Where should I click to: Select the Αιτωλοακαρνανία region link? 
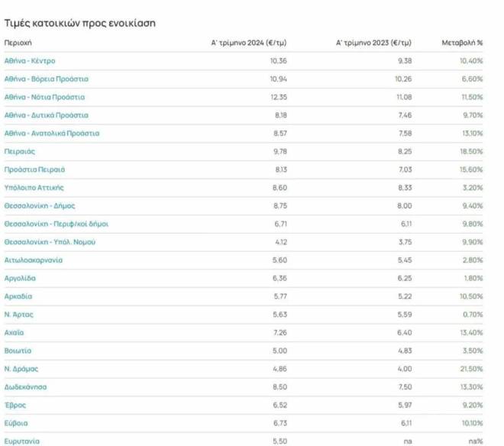click(34, 260)
